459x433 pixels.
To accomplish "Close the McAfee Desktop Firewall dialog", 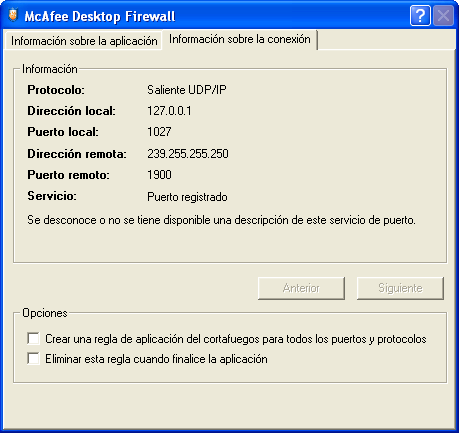I will click(x=443, y=16).
